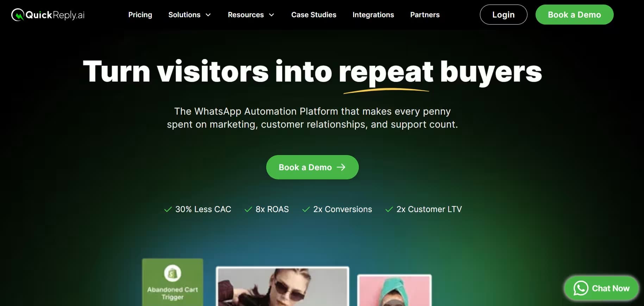The height and width of the screenshot is (306, 644).
Task: Select the sunglasses woman product image
Action: [282, 286]
